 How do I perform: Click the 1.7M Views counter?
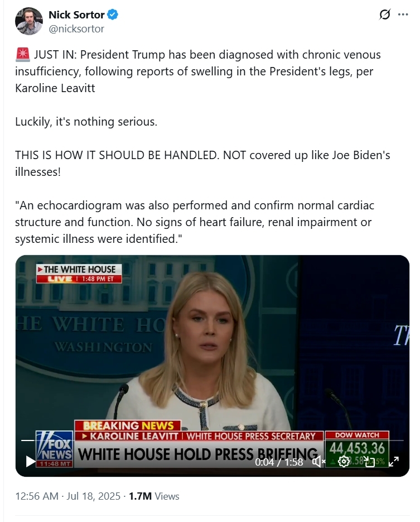coord(154,496)
